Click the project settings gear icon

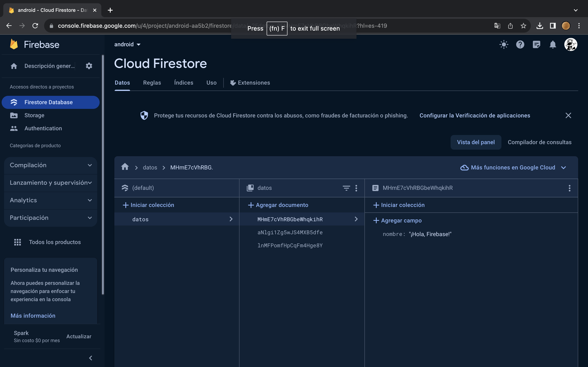pos(89,66)
